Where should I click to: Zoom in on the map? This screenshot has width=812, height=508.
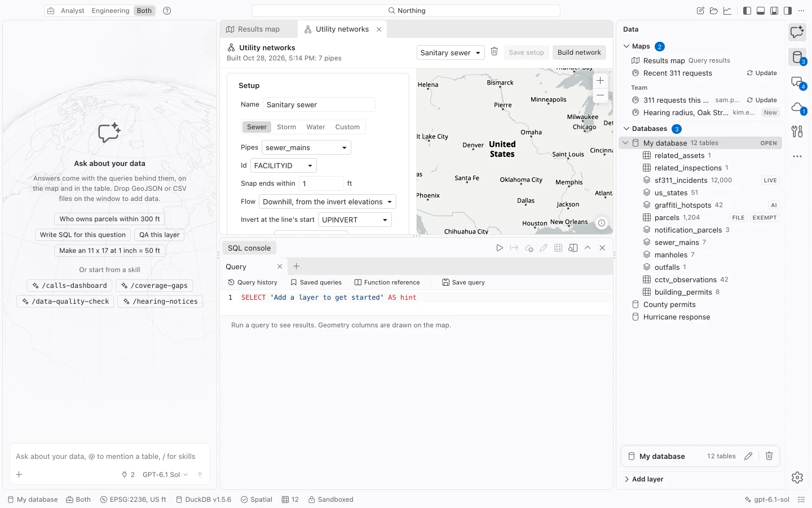(601, 81)
